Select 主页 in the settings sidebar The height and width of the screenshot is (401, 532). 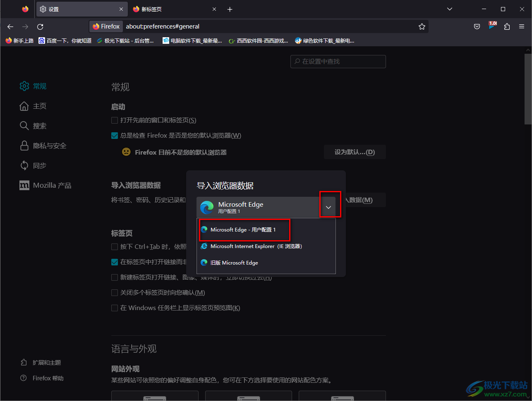click(33, 106)
